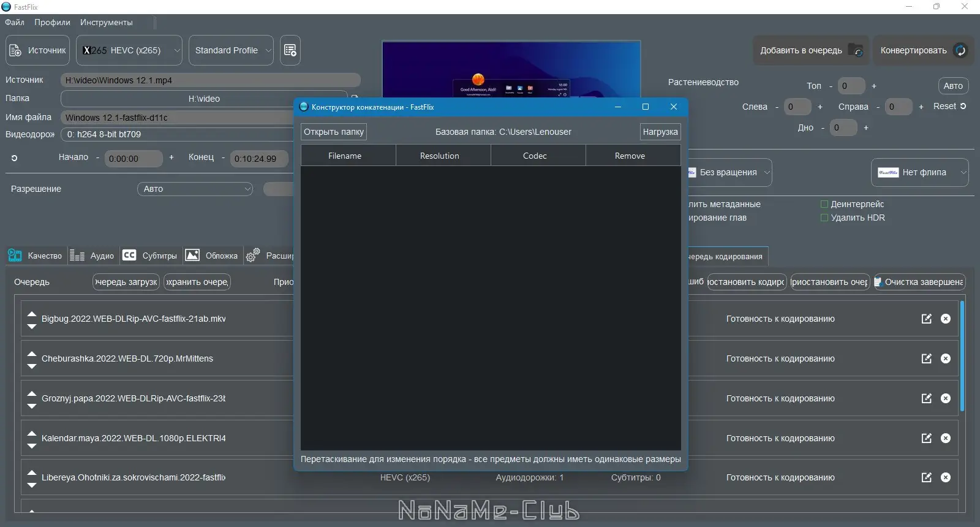Click the Авто crop button
980x527 pixels.
(x=953, y=86)
